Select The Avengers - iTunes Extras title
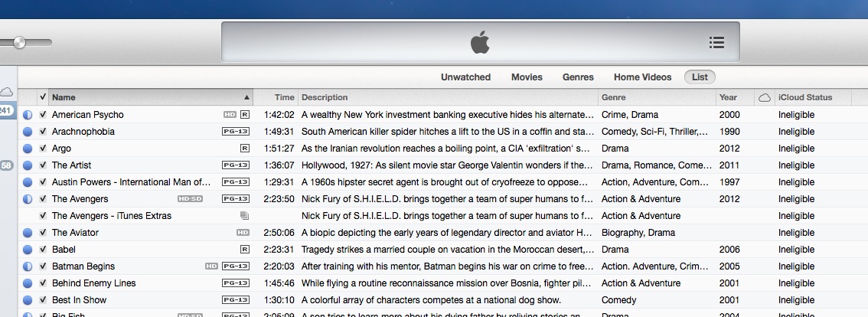The height and width of the screenshot is (317, 868). [111, 216]
